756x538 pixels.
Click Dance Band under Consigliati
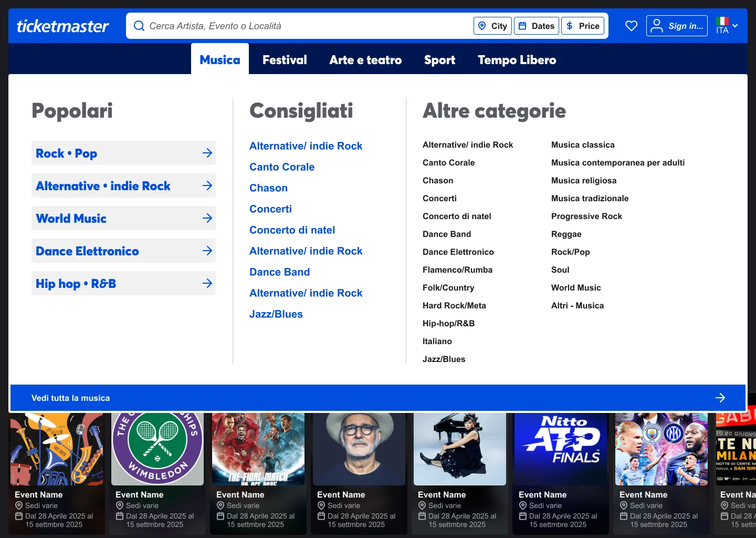click(x=279, y=272)
